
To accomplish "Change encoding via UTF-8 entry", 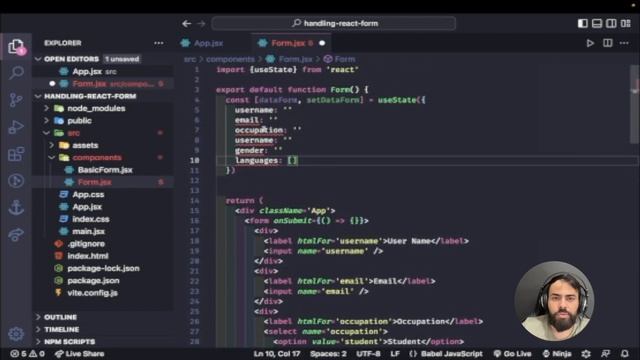I will [368, 354].
